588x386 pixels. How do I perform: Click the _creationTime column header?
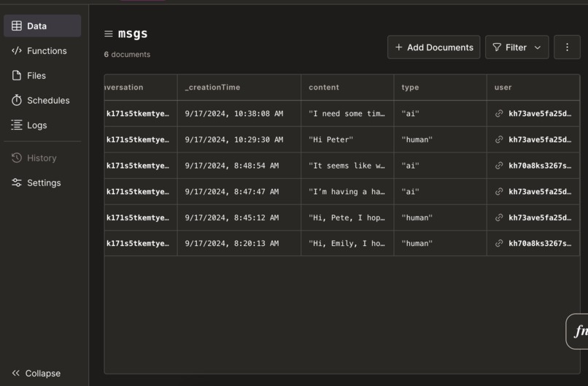pyautogui.click(x=239, y=87)
